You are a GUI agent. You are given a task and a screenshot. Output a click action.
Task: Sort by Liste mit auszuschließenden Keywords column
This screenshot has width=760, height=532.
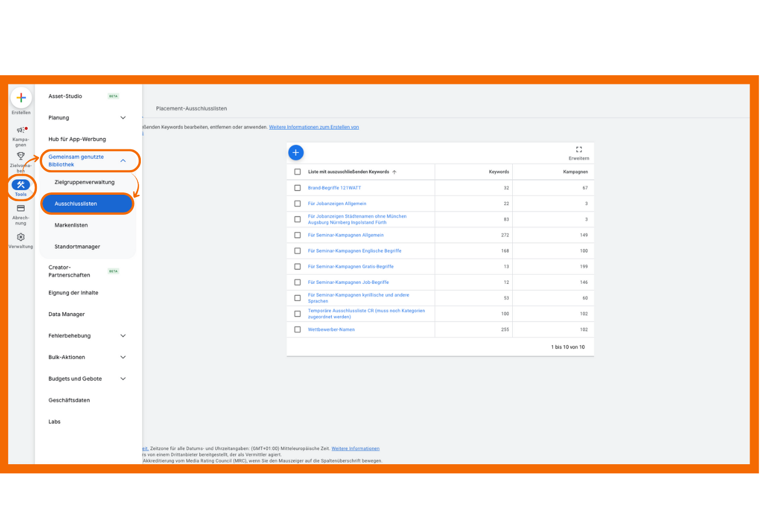pos(348,172)
